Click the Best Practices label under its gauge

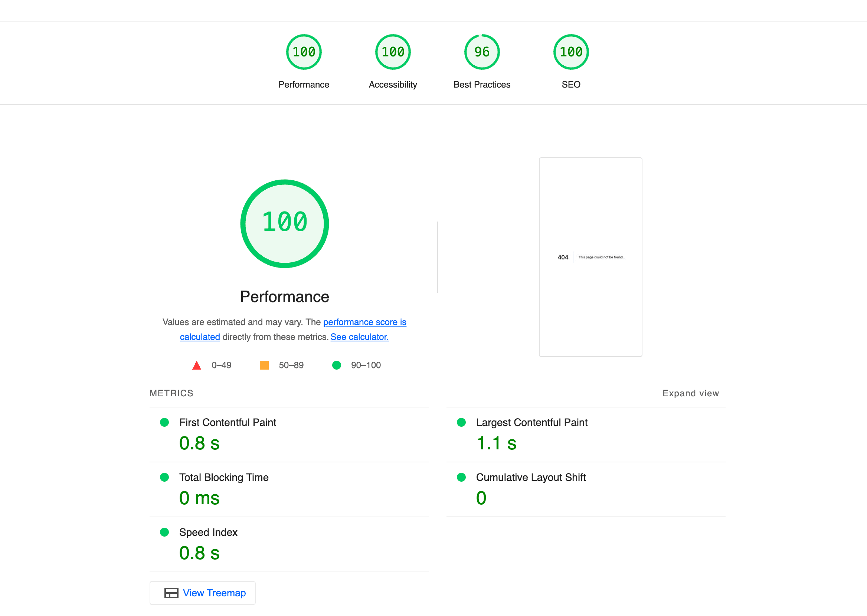(482, 85)
